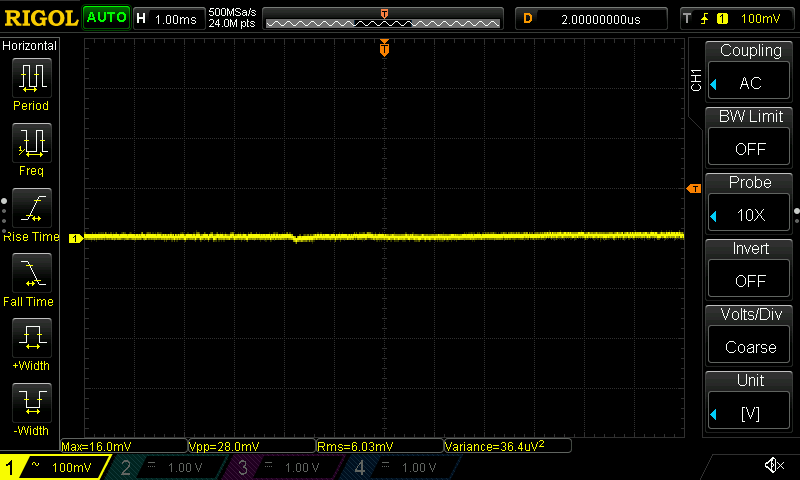This screenshot has height=480, width=800.
Task: Click the muted speaker icon
Action: (773, 465)
